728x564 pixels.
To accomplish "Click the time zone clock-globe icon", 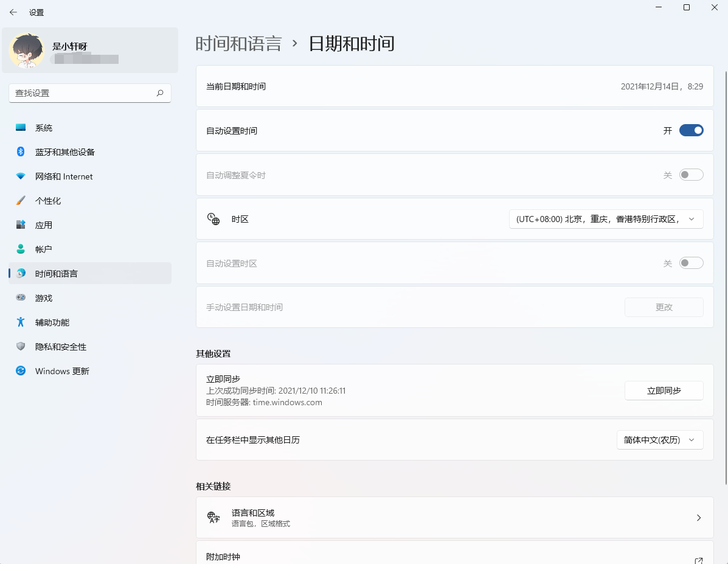I will (x=213, y=219).
